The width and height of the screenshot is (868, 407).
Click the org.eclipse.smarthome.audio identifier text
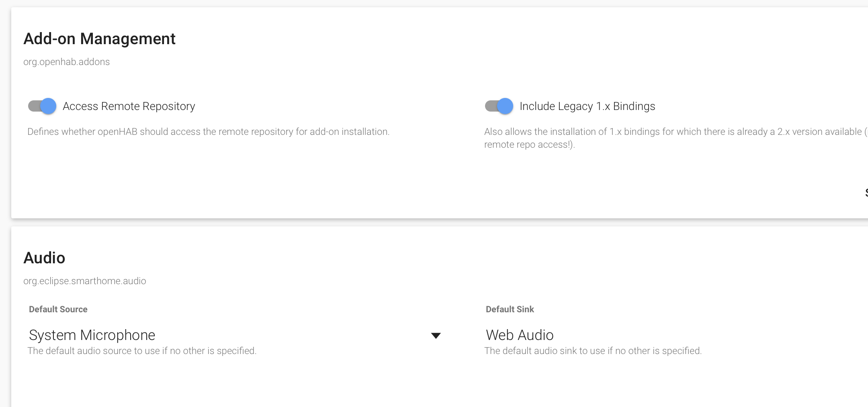pos(85,281)
